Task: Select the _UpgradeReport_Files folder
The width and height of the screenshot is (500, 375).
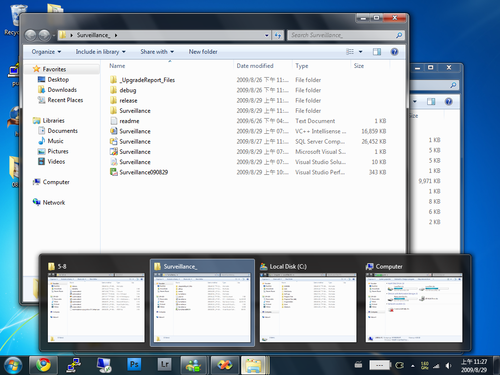Action: 147,80
